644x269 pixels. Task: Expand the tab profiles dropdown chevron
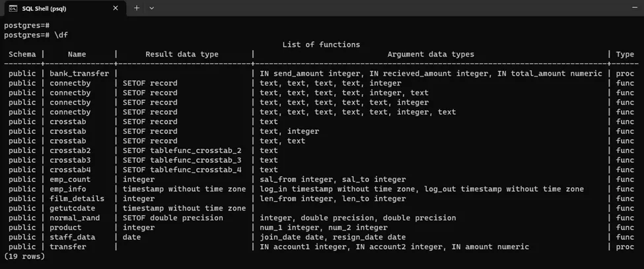coord(152,8)
